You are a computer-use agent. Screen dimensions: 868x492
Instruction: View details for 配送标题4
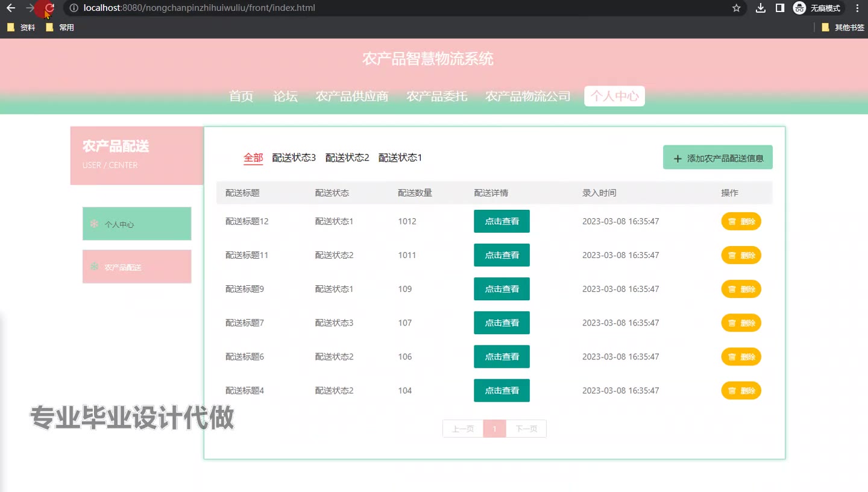pos(502,390)
